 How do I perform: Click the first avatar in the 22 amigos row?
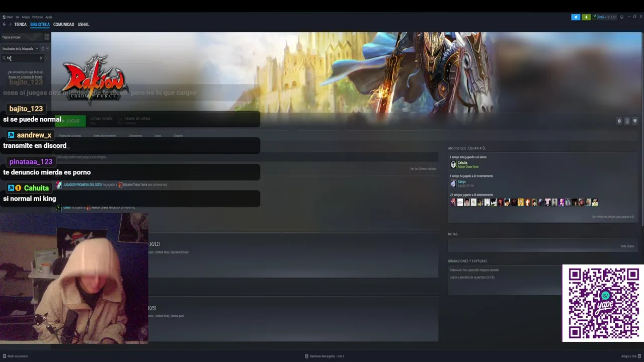pos(453,202)
